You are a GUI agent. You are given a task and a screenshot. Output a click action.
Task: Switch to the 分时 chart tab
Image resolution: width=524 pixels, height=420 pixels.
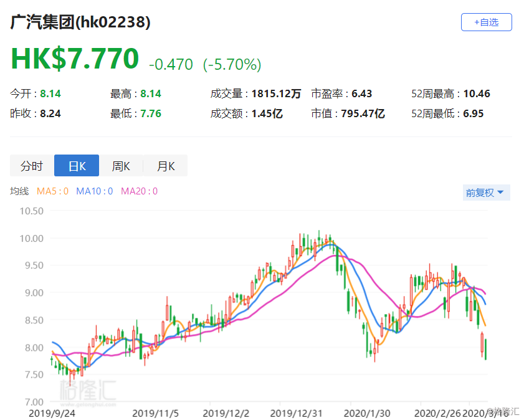click(x=32, y=165)
